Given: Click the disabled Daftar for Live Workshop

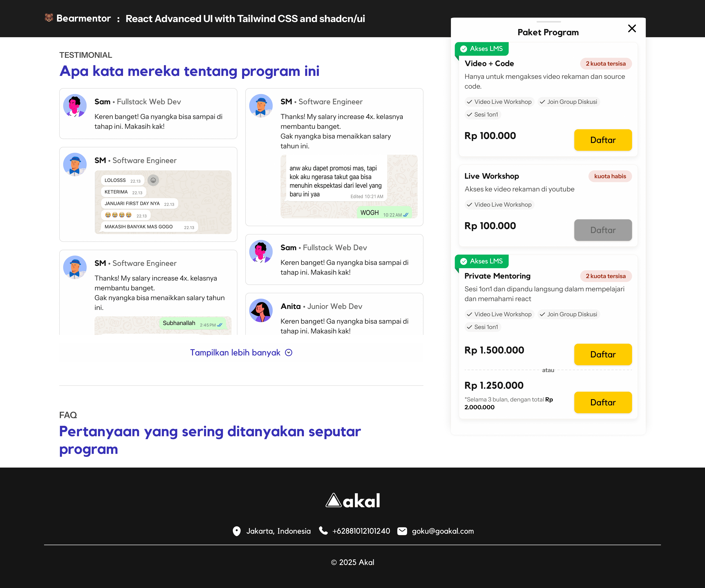Looking at the screenshot, I should click(603, 230).
